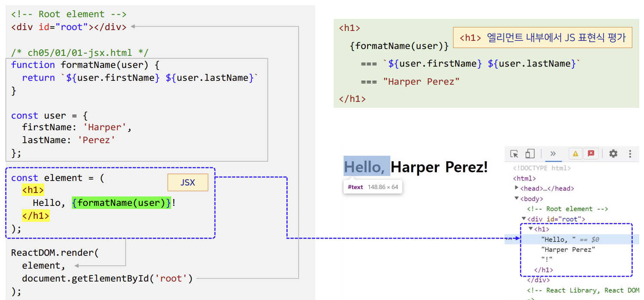This screenshot has height=300, width=644.
Task: Select the React Library comment row
Action: click(583, 291)
